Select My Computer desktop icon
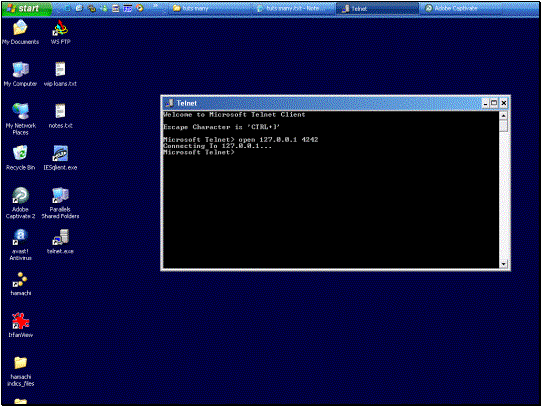 coord(20,74)
